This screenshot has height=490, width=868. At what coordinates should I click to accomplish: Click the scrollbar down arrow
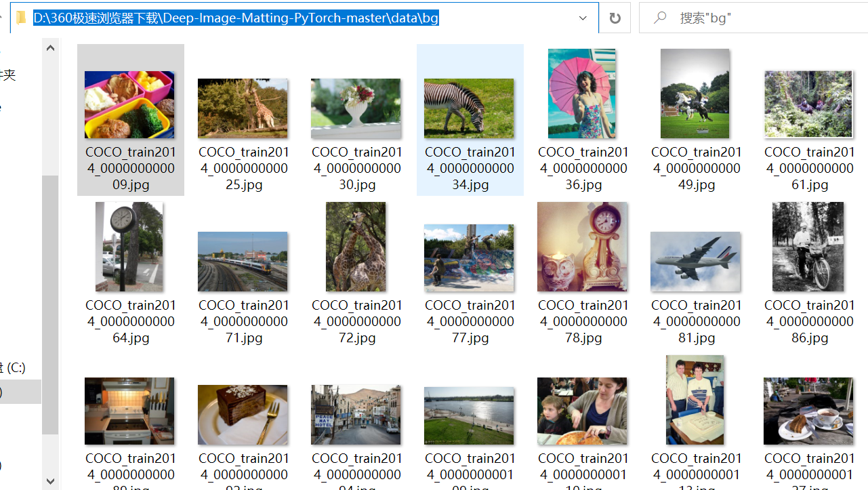tap(49, 482)
